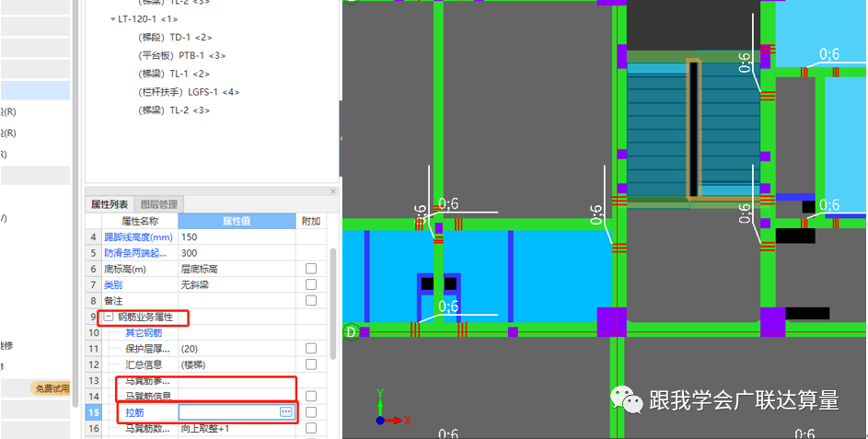Tick the 附加 checkbox for 保护层厚...

(311, 349)
